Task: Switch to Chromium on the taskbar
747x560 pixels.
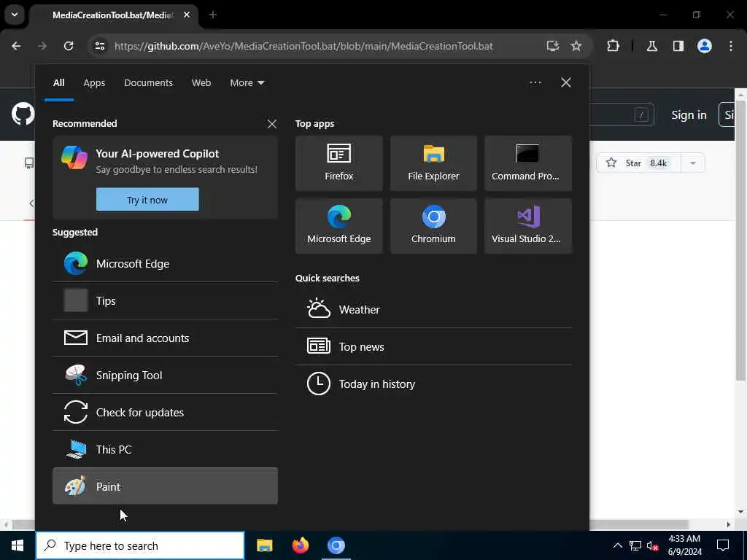Action: [x=336, y=545]
